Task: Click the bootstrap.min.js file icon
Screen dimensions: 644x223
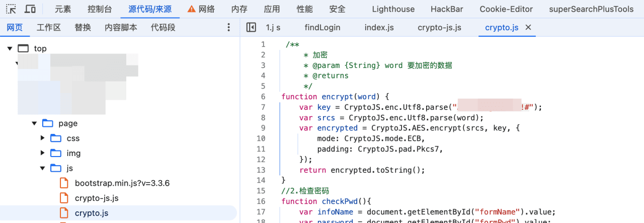Action: click(63, 183)
